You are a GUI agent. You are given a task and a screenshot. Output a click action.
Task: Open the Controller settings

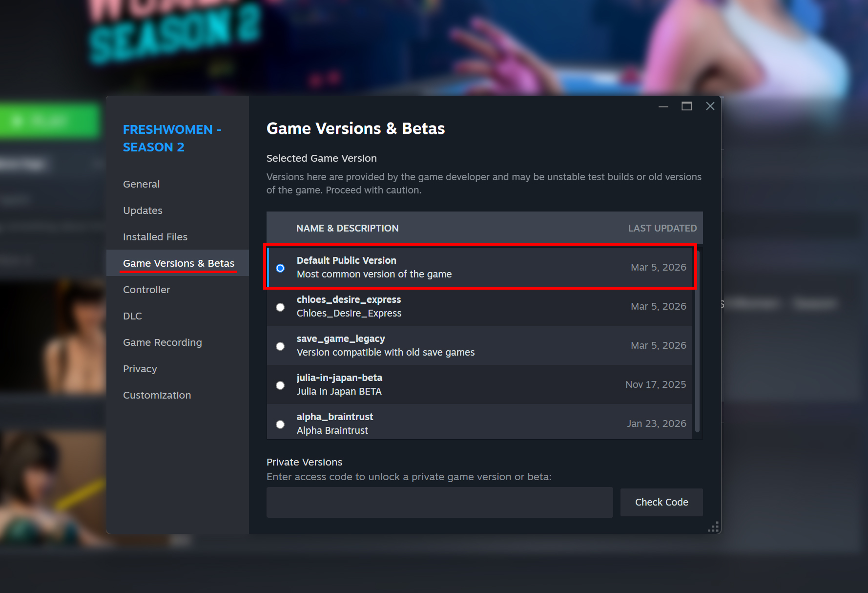coord(146,290)
